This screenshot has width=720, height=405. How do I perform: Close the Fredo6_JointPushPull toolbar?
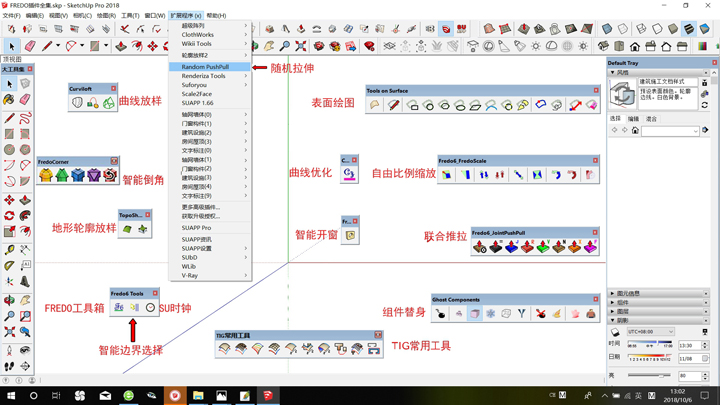point(595,232)
